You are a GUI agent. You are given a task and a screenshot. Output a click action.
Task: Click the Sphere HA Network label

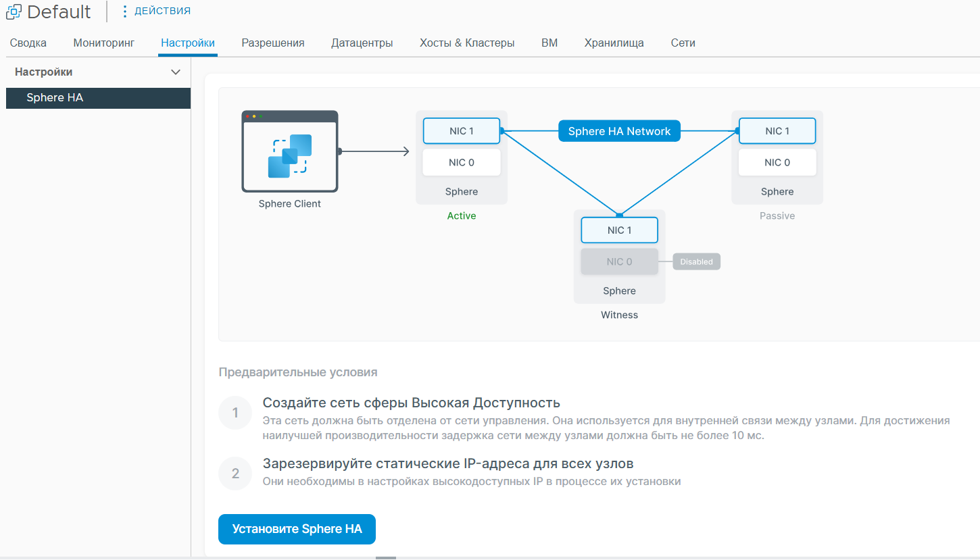pyautogui.click(x=619, y=131)
